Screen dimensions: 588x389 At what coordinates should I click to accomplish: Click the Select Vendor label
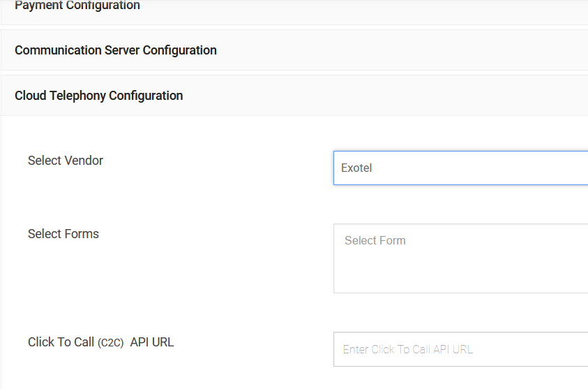tap(65, 161)
